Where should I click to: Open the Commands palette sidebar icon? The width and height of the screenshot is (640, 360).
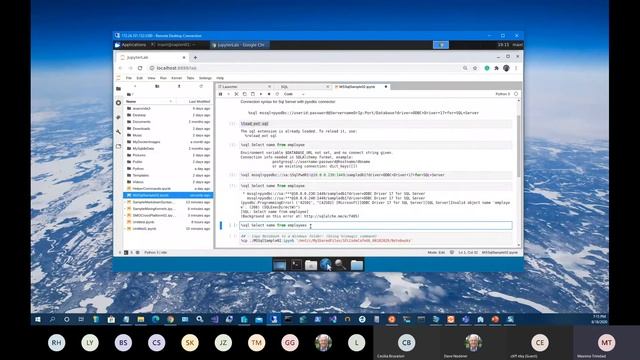pyautogui.click(x=118, y=117)
